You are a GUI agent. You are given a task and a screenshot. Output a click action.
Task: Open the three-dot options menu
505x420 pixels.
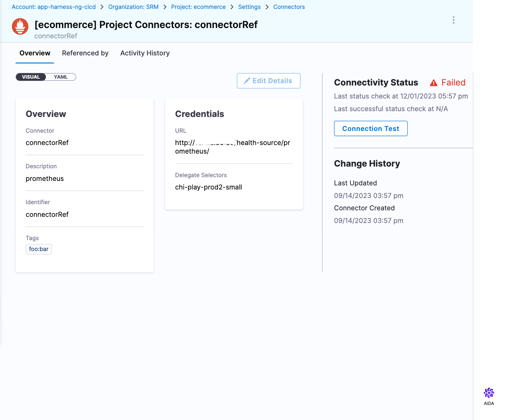pyautogui.click(x=453, y=20)
